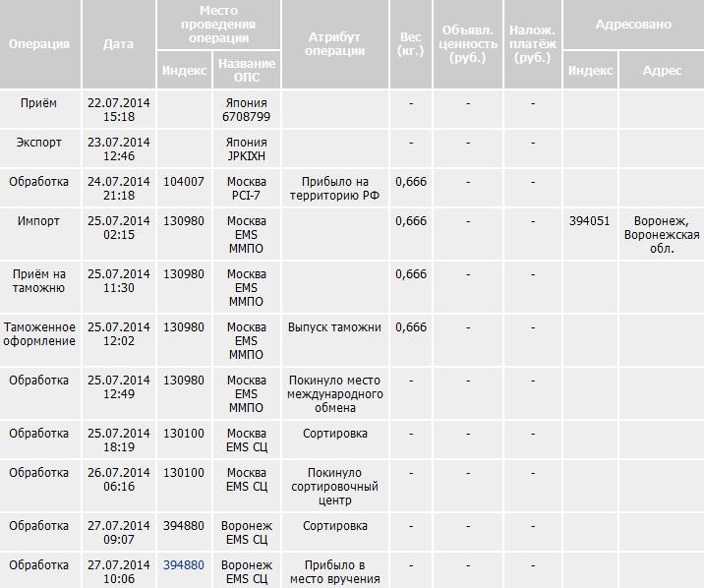Click the 394051 recipient index cell
This screenshot has height=588, width=704.
click(x=590, y=234)
